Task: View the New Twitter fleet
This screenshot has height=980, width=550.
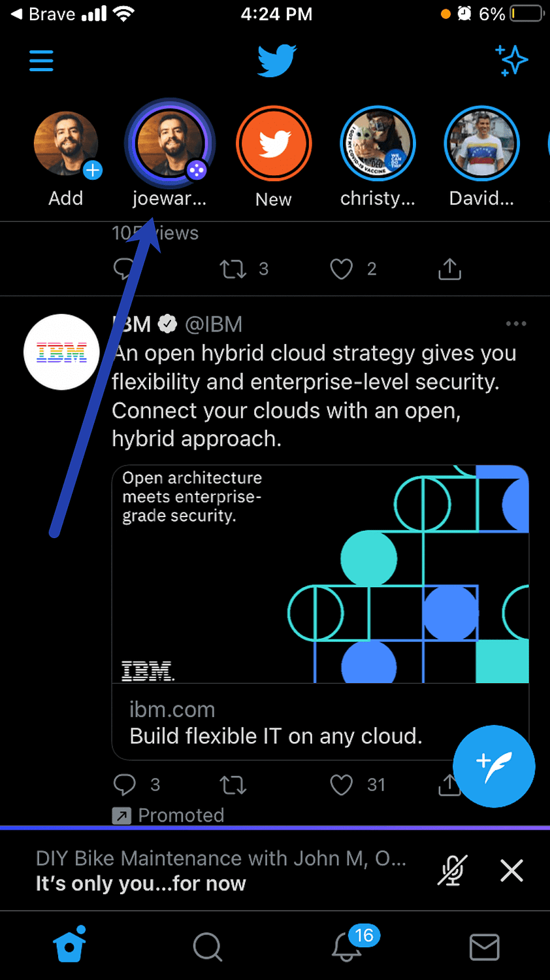Action: coord(274,144)
